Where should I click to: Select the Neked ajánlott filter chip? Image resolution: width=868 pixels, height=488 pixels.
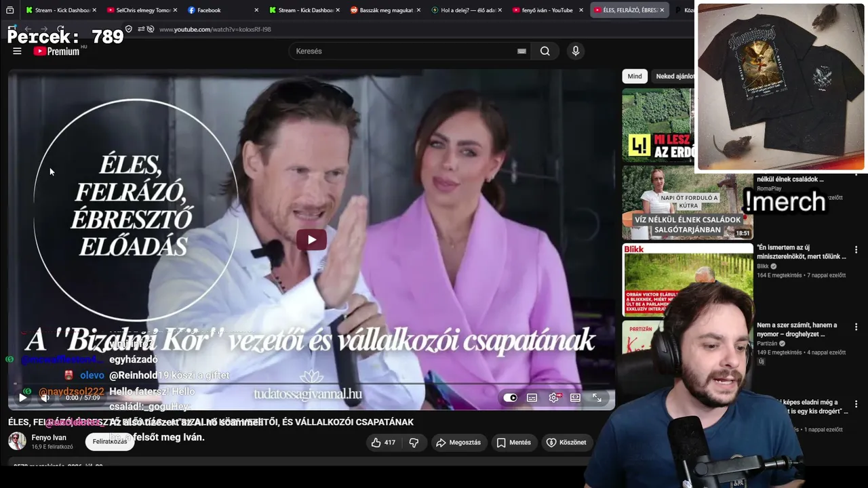[674, 77]
